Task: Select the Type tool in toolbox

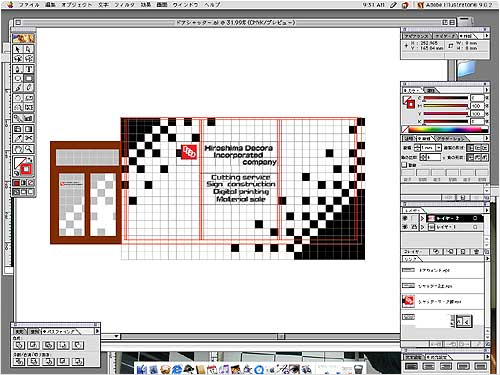Action: click(29, 69)
